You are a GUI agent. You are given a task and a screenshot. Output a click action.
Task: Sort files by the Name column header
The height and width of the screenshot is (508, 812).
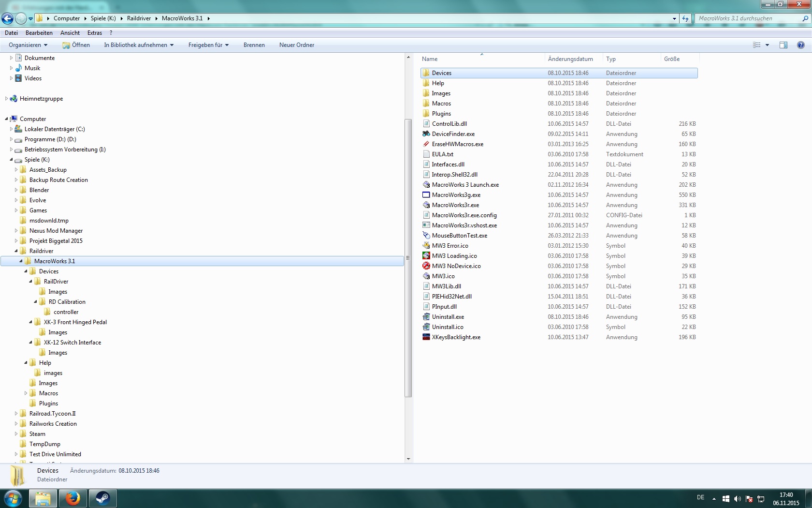click(x=482, y=59)
